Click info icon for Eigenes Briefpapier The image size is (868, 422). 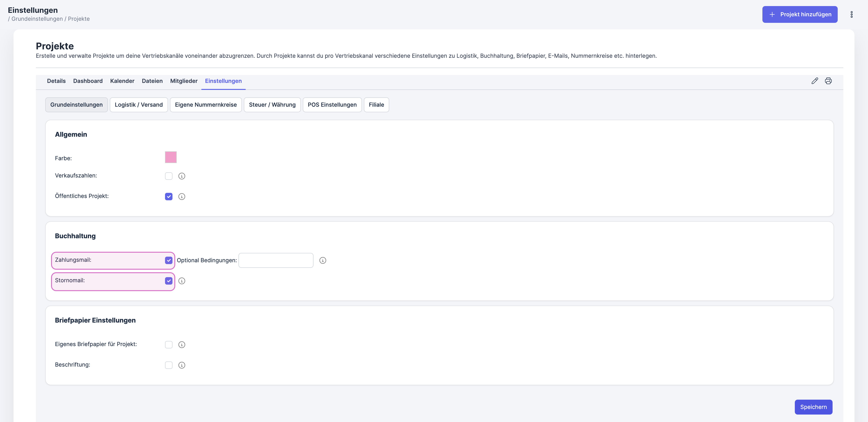[x=182, y=344]
